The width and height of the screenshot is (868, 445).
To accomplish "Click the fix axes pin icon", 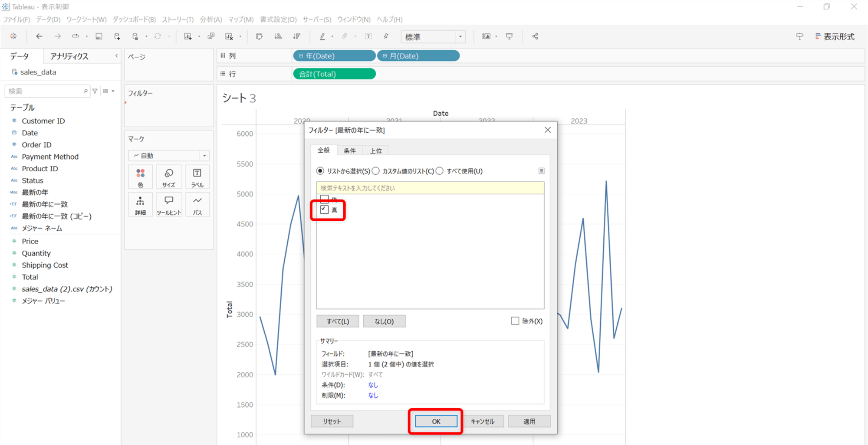I will coord(386,36).
